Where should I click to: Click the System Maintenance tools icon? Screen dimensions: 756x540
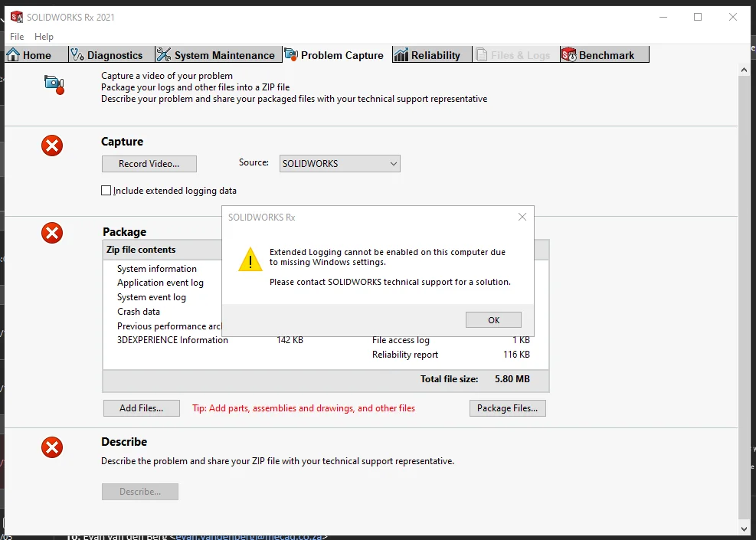point(164,54)
